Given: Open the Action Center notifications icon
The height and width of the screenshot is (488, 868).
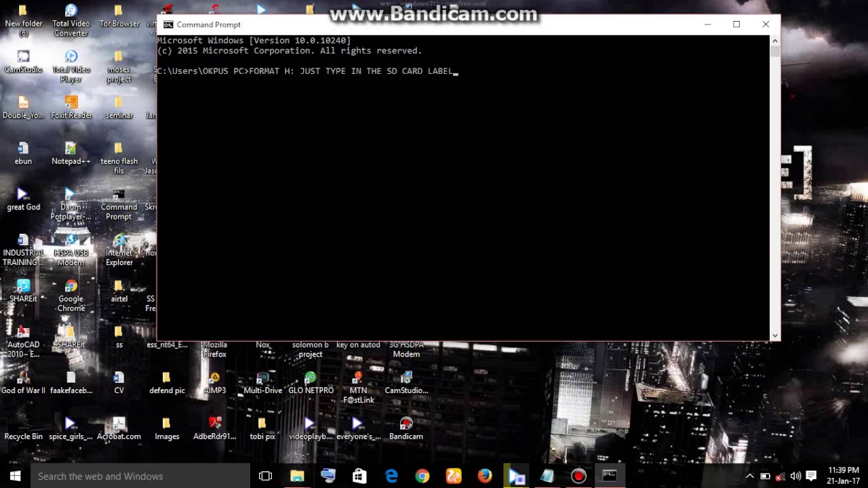Looking at the screenshot, I should (811, 476).
